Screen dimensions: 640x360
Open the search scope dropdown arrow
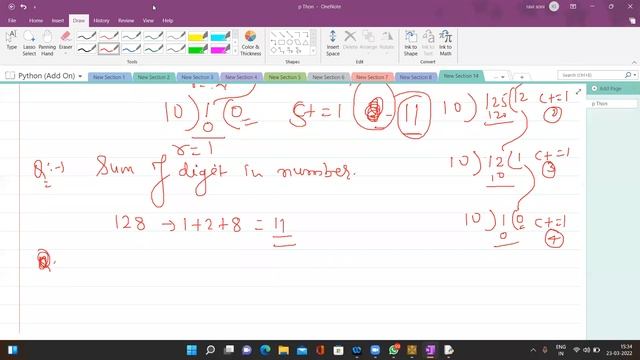(x=635, y=75)
